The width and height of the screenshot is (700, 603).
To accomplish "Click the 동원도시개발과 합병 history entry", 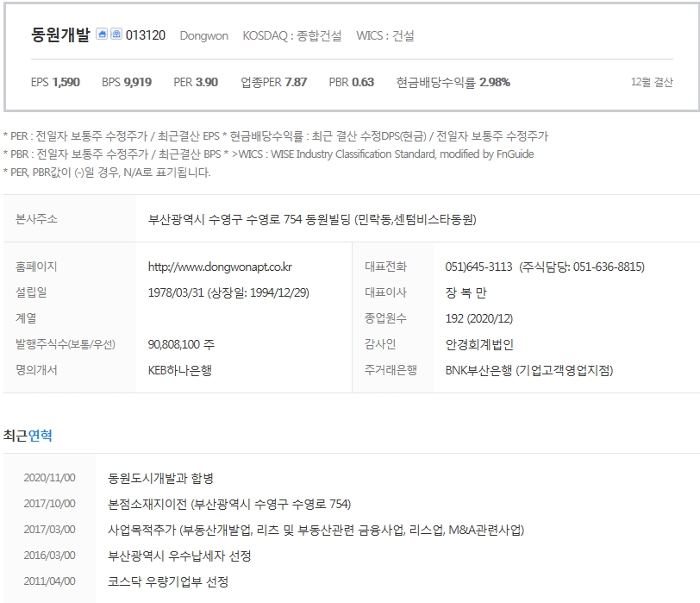I will point(160,479).
